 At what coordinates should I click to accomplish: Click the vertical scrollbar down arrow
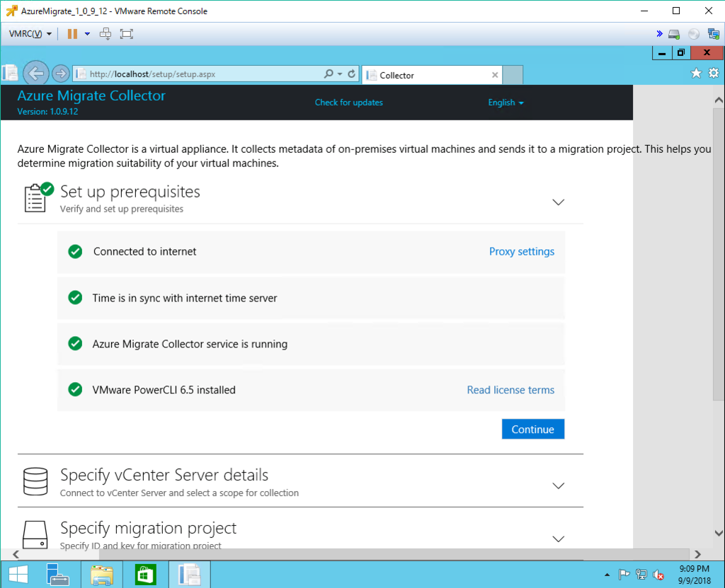click(719, 533)
